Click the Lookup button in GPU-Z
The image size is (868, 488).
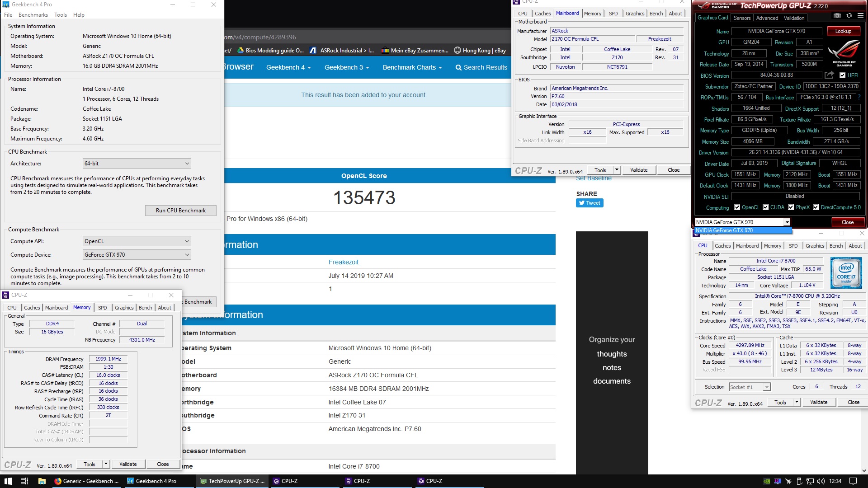(843, 31)
